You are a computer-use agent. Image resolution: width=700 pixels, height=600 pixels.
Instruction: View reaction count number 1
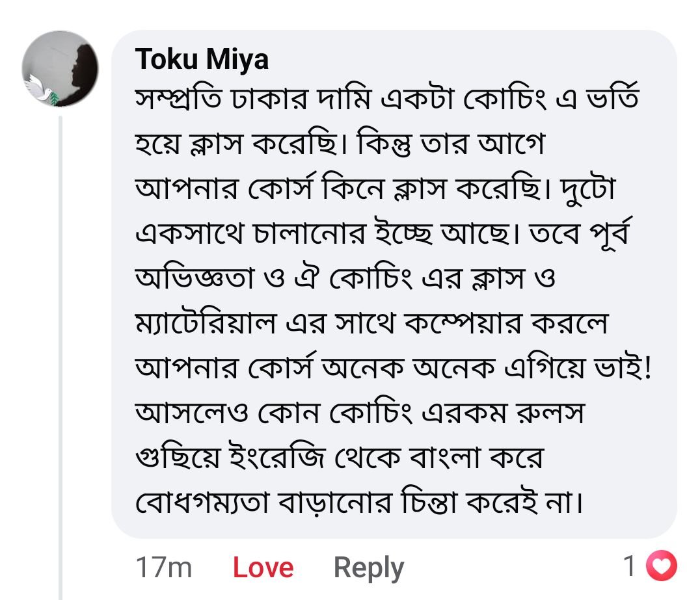tap(629, 566)
